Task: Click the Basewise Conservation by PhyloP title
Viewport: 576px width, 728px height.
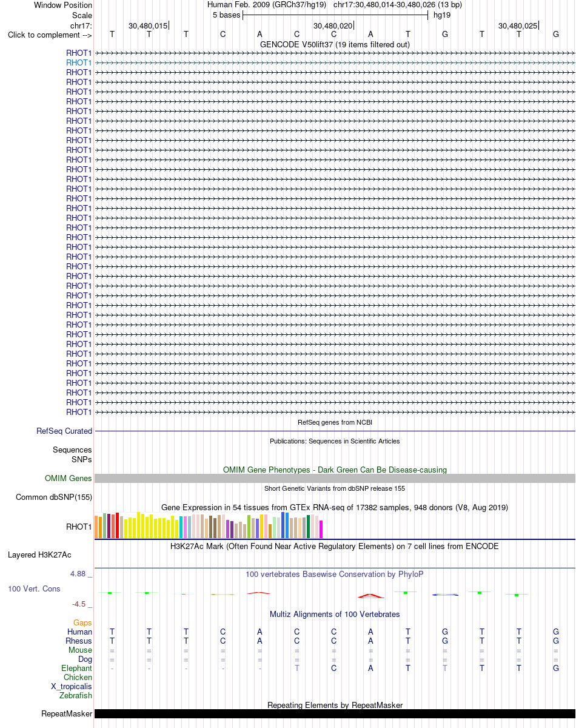Action: tap(335, 574)
